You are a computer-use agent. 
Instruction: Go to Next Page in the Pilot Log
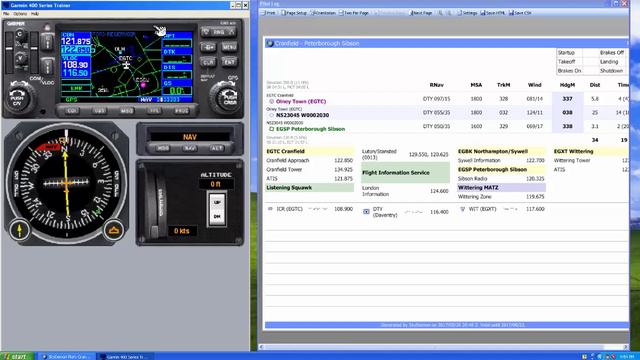420,13
